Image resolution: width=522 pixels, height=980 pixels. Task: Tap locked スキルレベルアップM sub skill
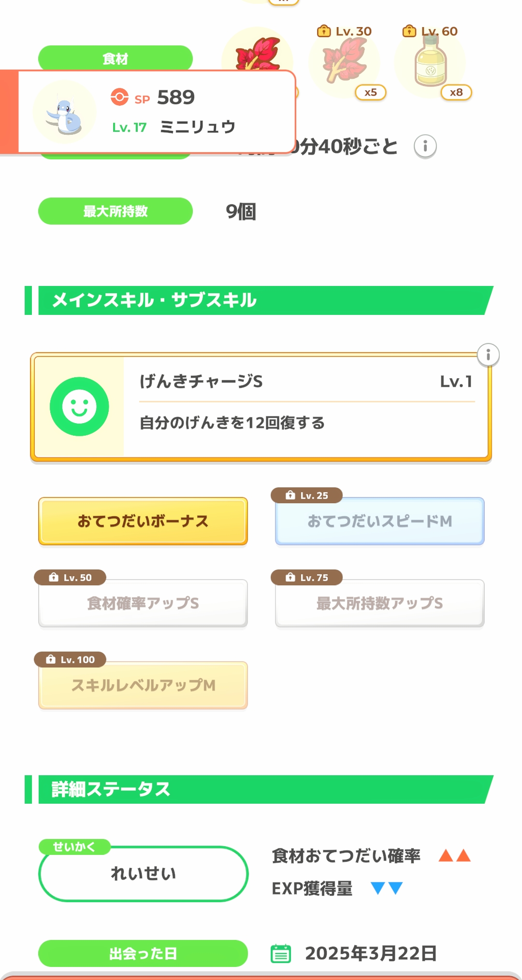pos(143,685)
